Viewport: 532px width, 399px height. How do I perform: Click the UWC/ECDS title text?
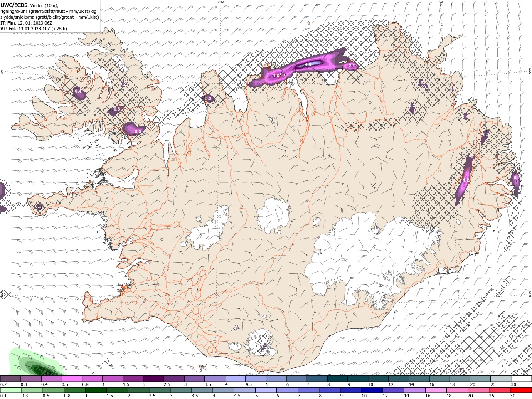coord(15,5)
